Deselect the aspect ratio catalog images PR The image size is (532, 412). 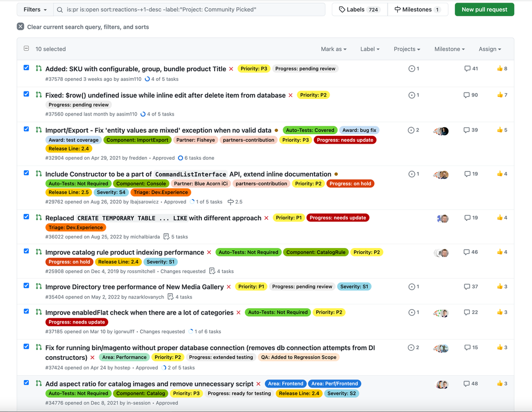click(x=27, y=383)
